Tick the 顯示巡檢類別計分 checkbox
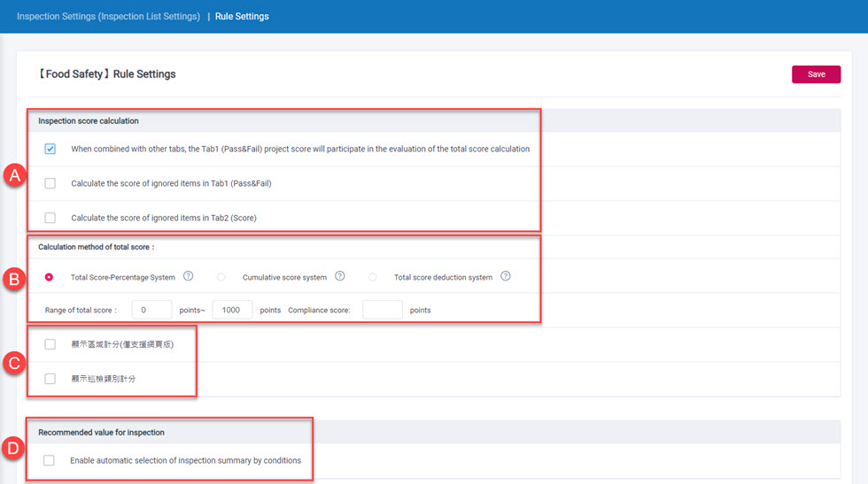This screenshot has height=484, width=868. (50, 379)
